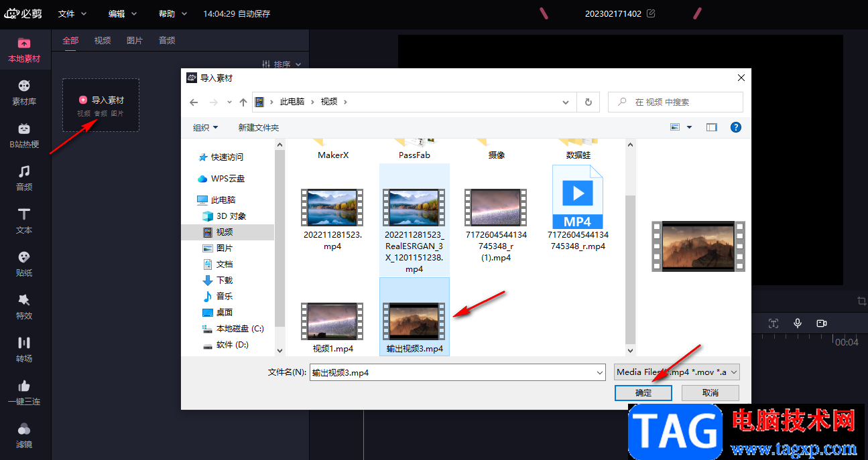Open the 本地素材 sidebar panel

(x=24, y=50)
